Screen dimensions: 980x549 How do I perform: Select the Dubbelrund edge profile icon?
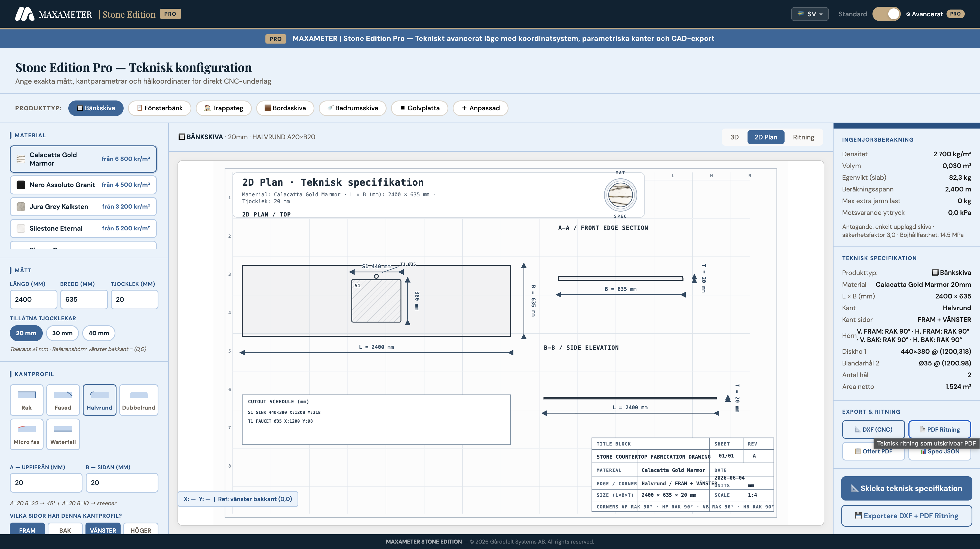click(139, 395)
